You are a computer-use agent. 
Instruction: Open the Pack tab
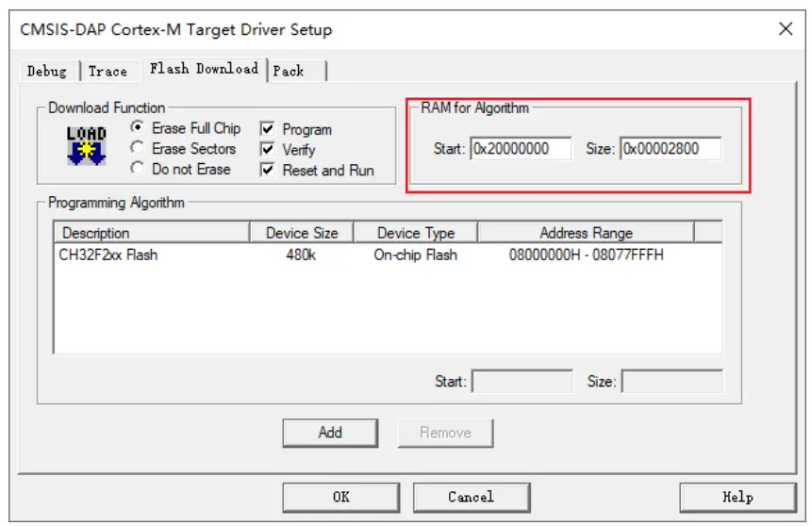pyautogui.click(x=296, y=71)
